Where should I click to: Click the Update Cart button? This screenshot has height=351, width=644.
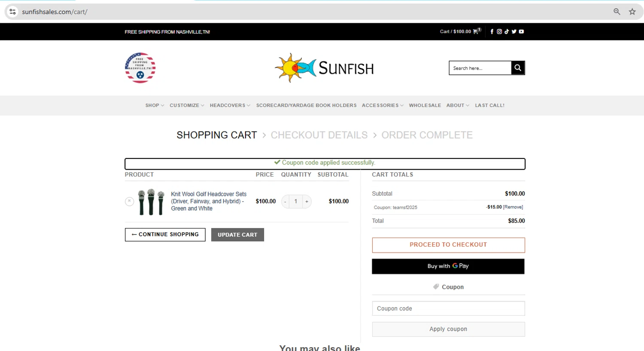pyautogui.click(x=237, y=235)
